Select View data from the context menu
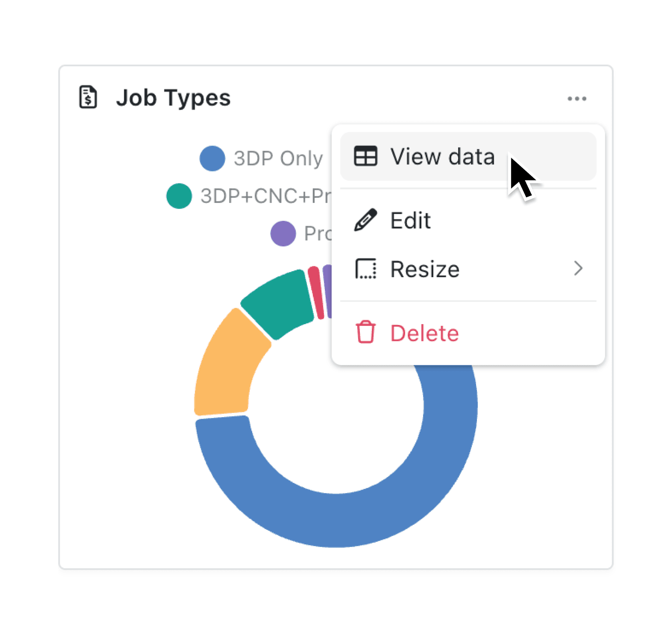This screenshot has height=638, width=672. pyautogui.click(x=442, y=156)
